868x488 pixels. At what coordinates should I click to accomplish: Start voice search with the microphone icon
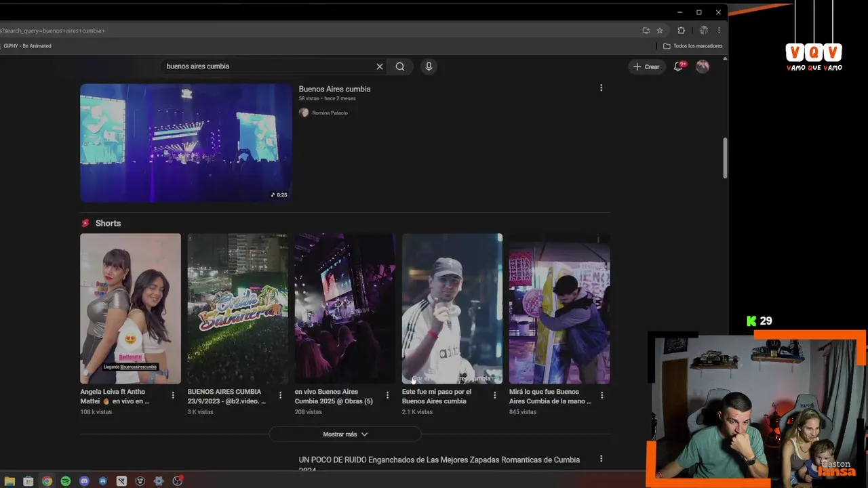coord(429,66)
